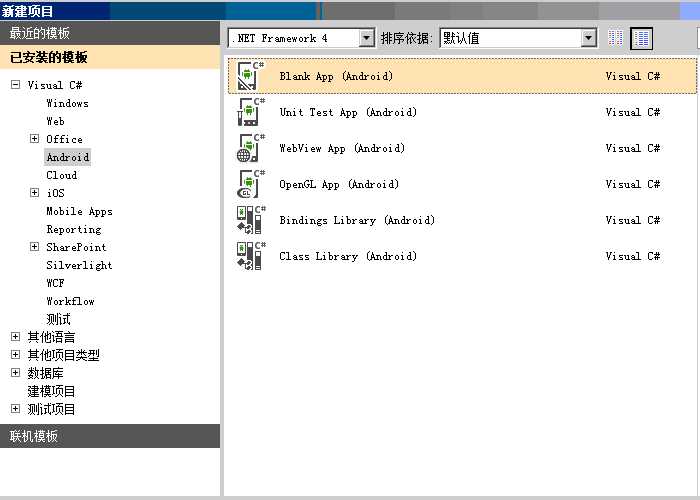The width and height of the screenshot is (700, 500).
Task: Choose Blank App (Android) template name
Action: click(x=336, y=76)
